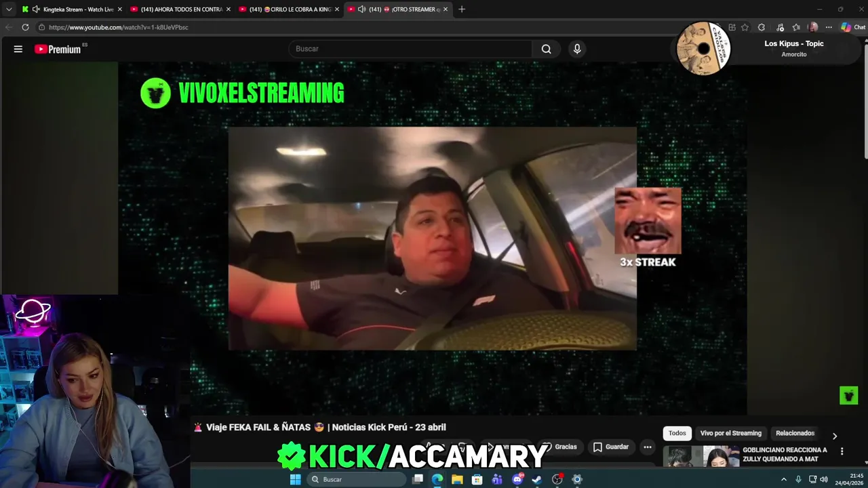Open options menu for GOBLINCIANO video
This screenshot has width=868, height=488.
click(x=842, y=451)
